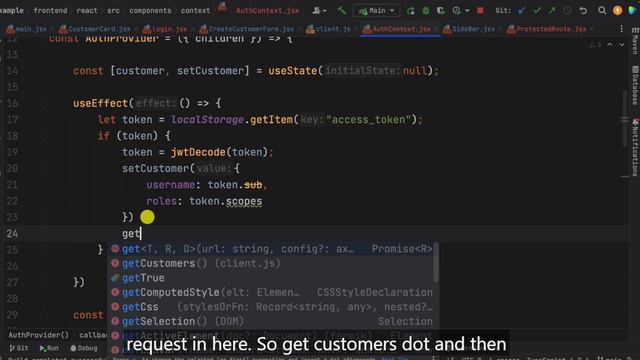Click the editor vertical scrollbar
Viewport: 640px width, 360px height.
625,118
